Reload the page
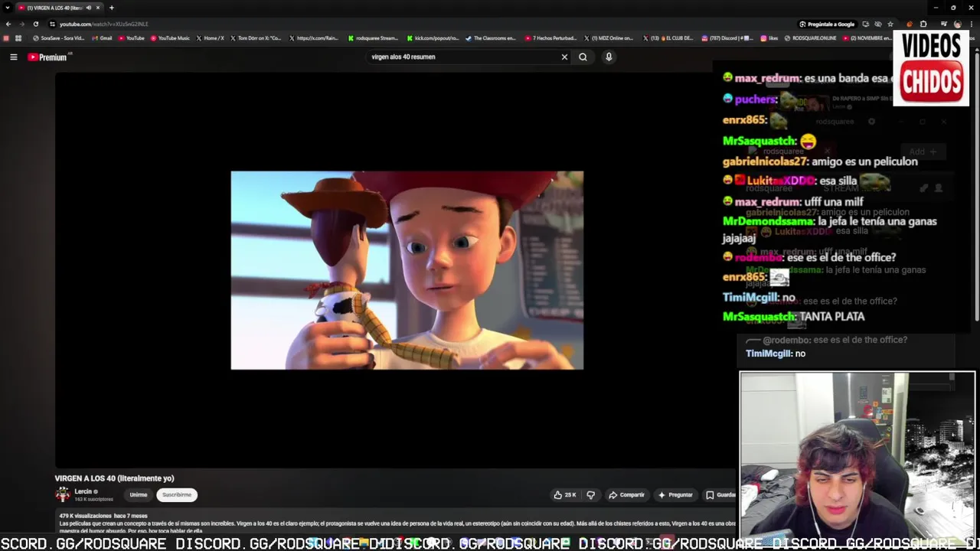 (35, 24)
